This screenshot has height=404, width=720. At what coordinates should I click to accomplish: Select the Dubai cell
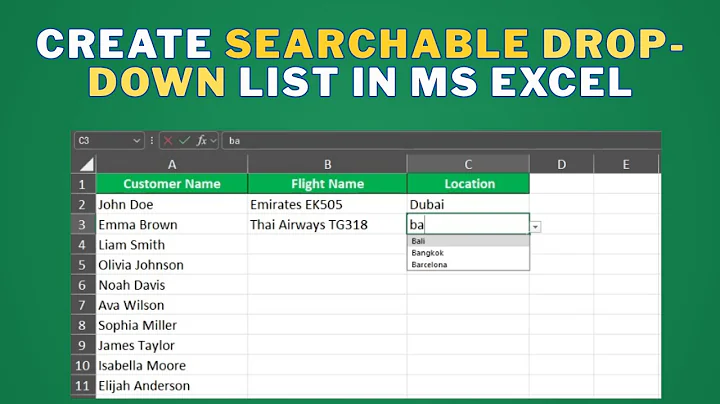pos(468,204)
